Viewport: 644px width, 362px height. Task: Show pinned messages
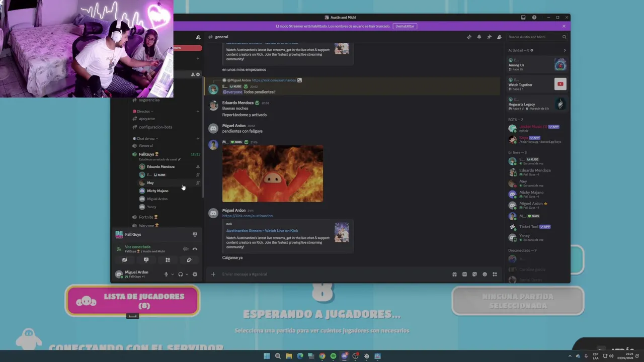point(489,37)
